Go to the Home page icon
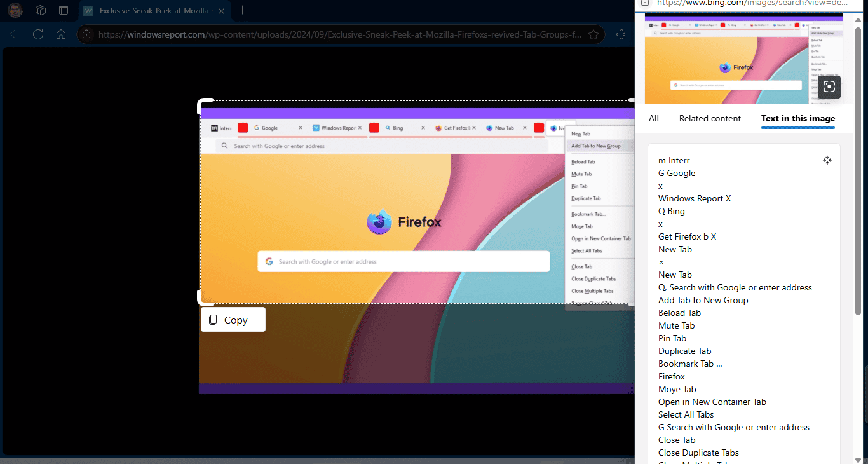 coord(61,34)
